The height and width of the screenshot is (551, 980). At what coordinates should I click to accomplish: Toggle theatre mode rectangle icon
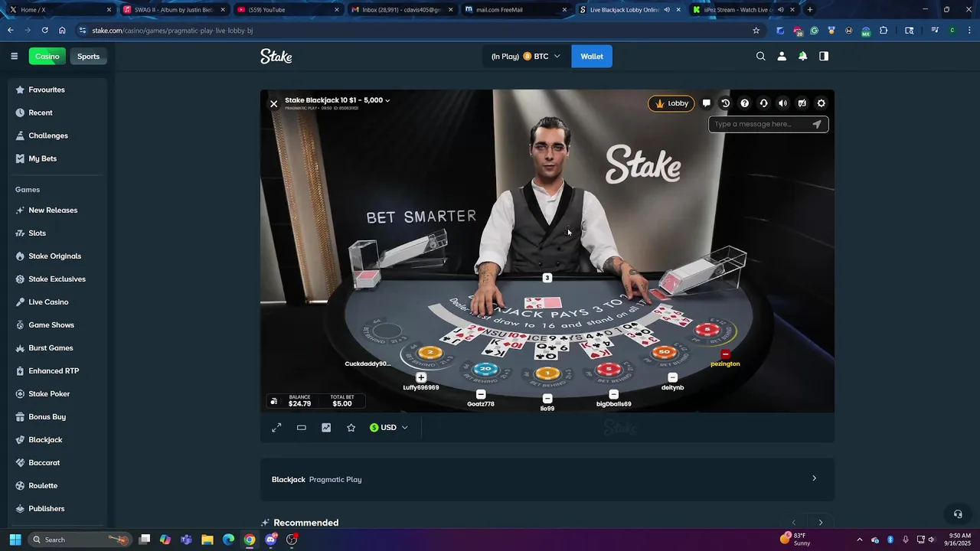coord(302,428)
